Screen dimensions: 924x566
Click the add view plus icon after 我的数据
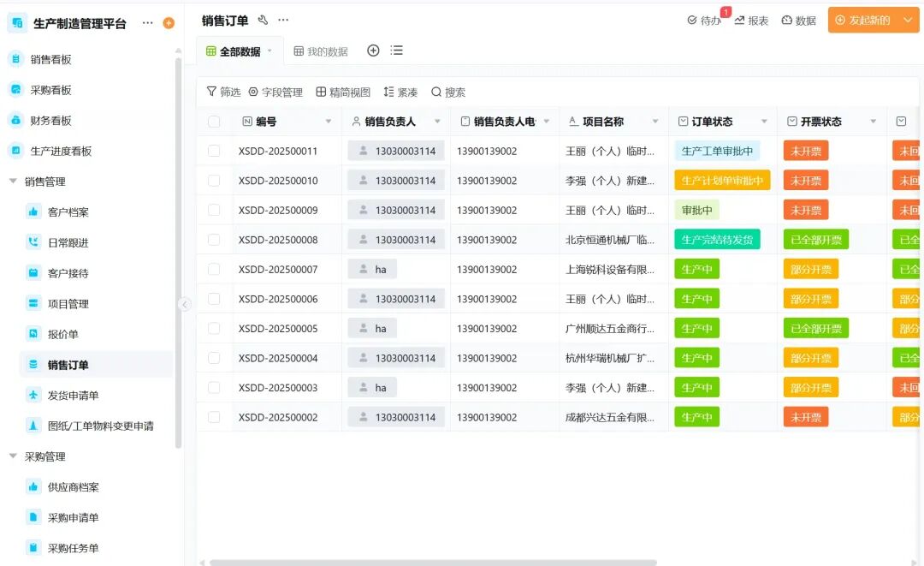pos(373,51)
